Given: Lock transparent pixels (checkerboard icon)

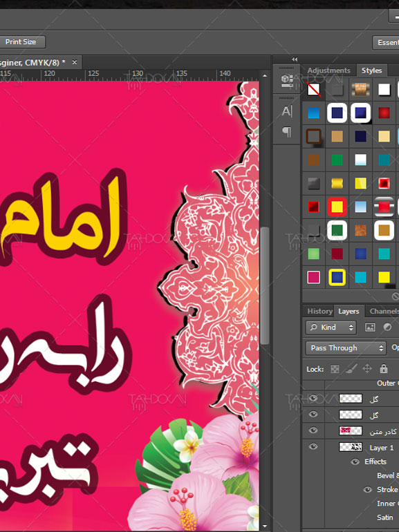Looking at the screenshot, I should [335, 369].
